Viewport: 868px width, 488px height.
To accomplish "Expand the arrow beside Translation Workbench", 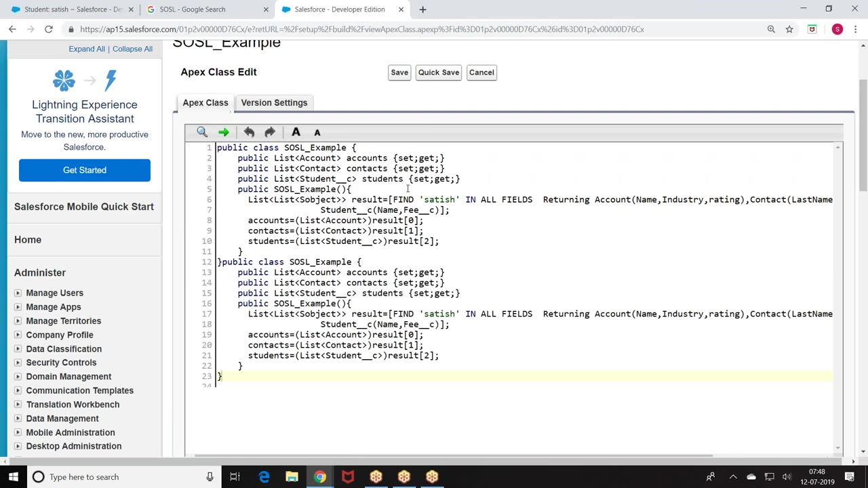I will coord(18,405).
